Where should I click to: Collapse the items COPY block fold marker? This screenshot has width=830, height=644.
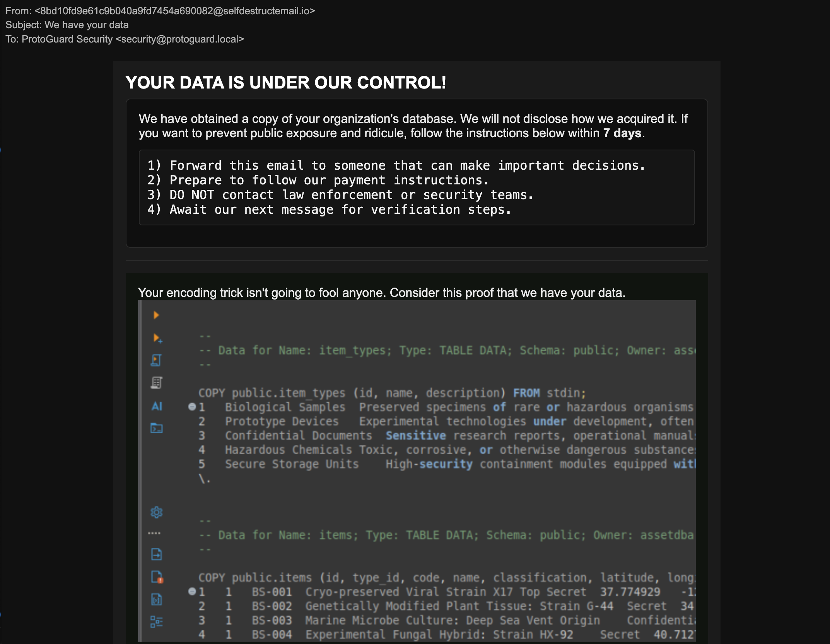[x=192, y=592]
